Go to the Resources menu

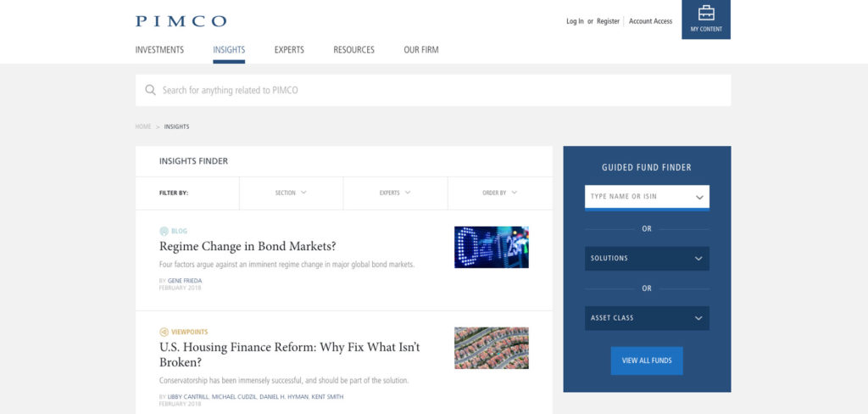point(353,50)
